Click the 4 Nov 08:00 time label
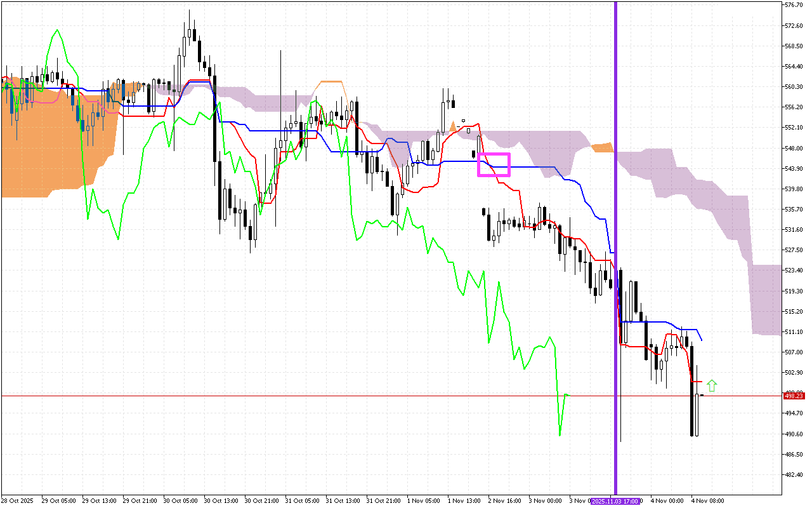This screenshot has width=812, height=508. pyautogui.click(x=708, y=501)
